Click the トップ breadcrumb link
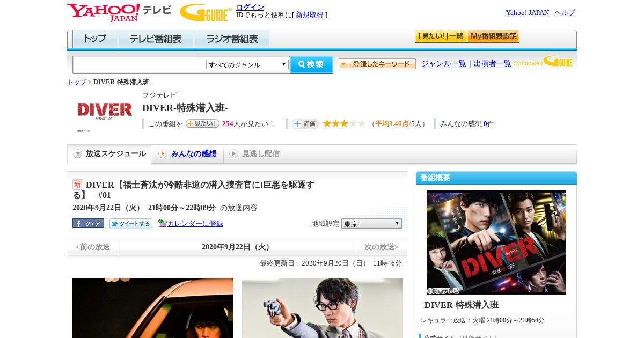Image resolution: width=644 pixels, height=338 pixels. point(77,82)
